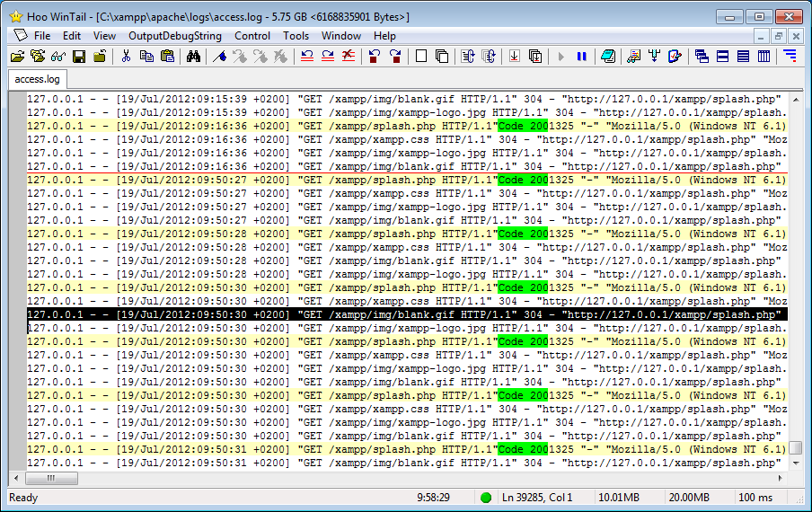Viewport: 812px width, 512px height.
Task: Click the open multiple files icon
Action: coord(38,56)
